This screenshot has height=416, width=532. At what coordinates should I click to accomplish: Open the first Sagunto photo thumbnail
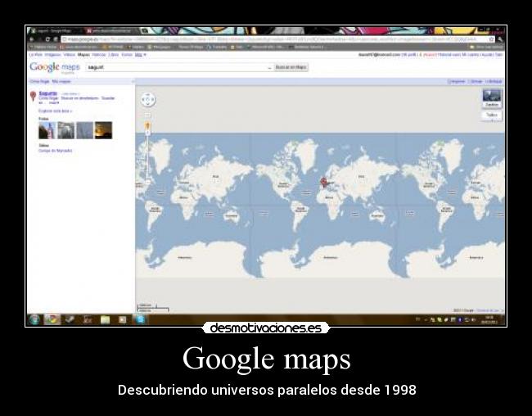click(47, 130)
